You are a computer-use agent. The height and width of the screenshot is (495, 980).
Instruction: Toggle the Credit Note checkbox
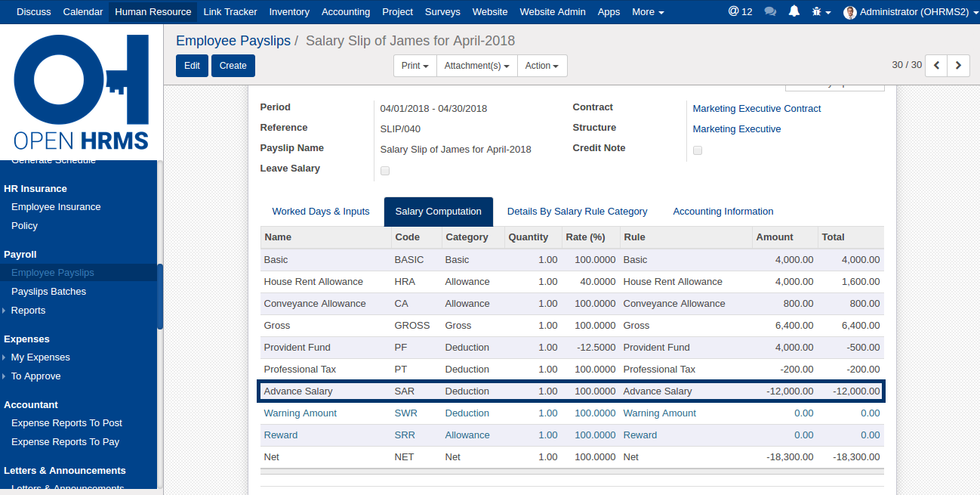tap(698, 150)
